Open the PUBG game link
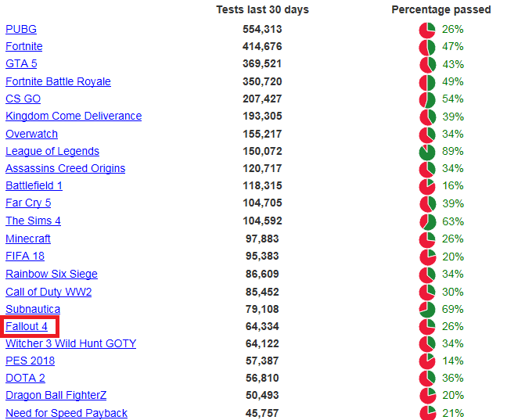The image size is (525, 420). click(x=21, y=29)
